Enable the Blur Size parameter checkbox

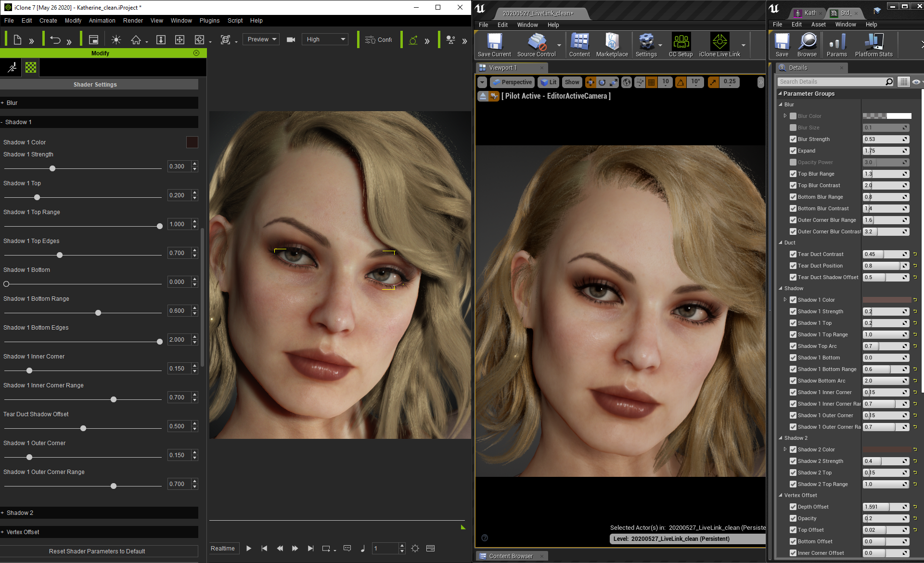[793, 128]
